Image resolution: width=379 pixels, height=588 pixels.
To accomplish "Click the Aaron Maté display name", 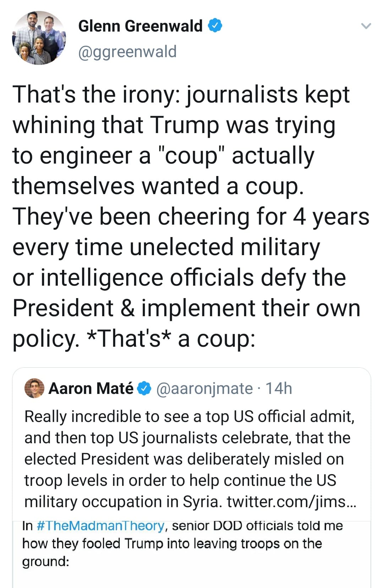I will coord(91,389).
